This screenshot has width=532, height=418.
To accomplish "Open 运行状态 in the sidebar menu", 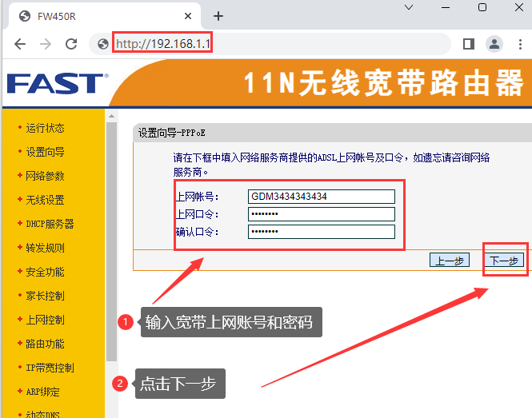I will 45,128.
